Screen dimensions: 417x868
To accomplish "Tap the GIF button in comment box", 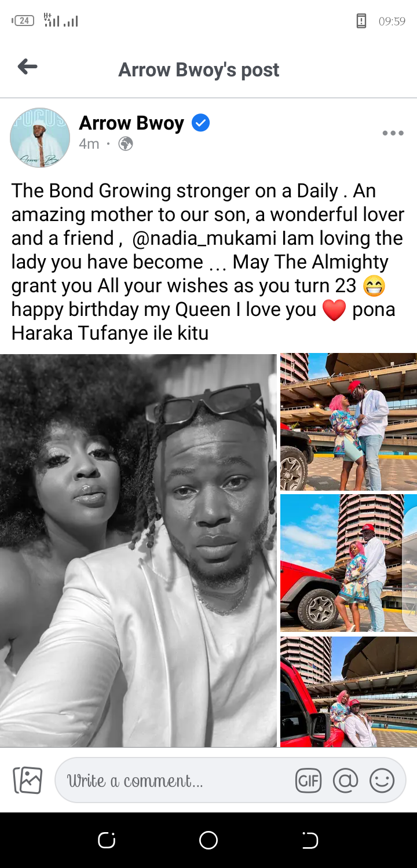I will pyautogui.click(x=308, y=781).
